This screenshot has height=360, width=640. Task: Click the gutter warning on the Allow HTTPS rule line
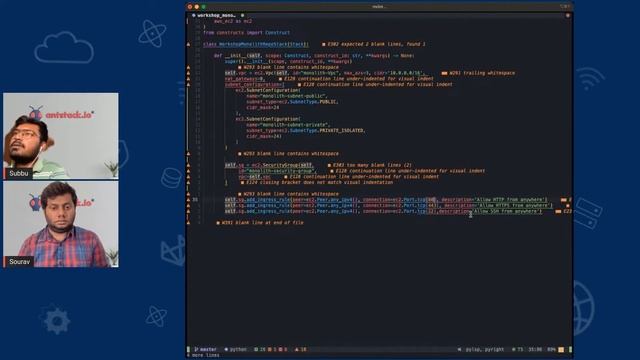(189, 206)
